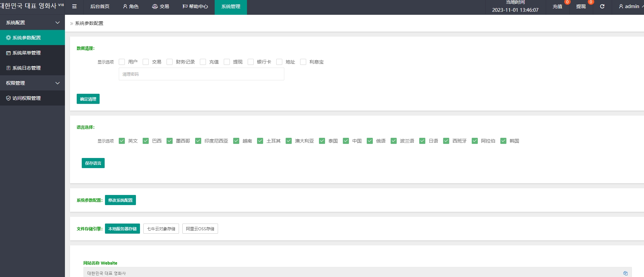Open 系统参数配置 gear item in sidebar
644x277 pixels.
tap(32, 38)
